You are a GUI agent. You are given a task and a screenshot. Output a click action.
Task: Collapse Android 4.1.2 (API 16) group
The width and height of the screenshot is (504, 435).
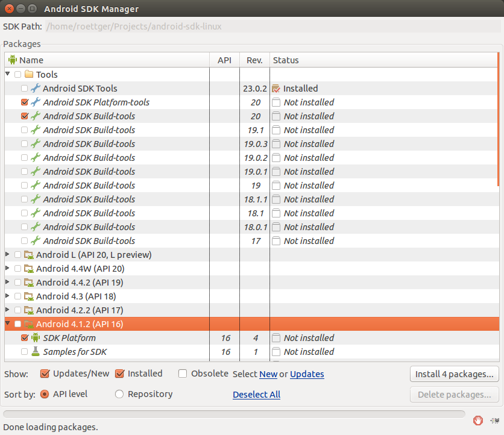8,324
